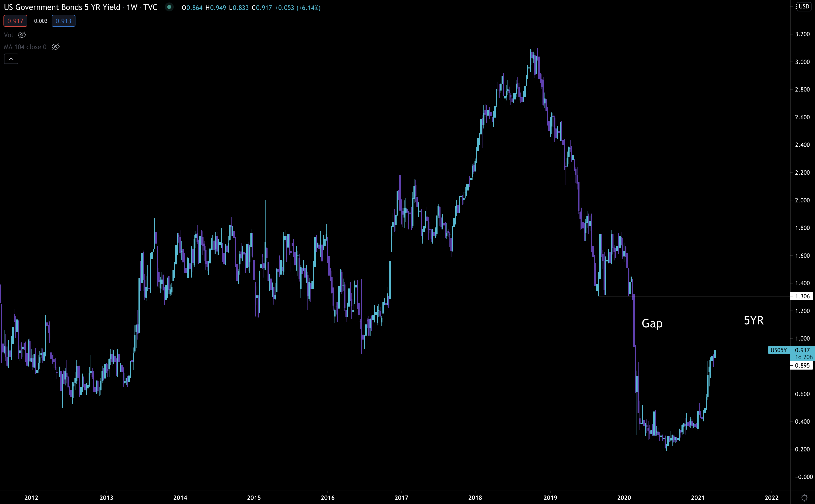Screen dimensions: 815x504
Task: Open symbol title US Government Bonds 5 YR Yield
Action: [62, 7]
